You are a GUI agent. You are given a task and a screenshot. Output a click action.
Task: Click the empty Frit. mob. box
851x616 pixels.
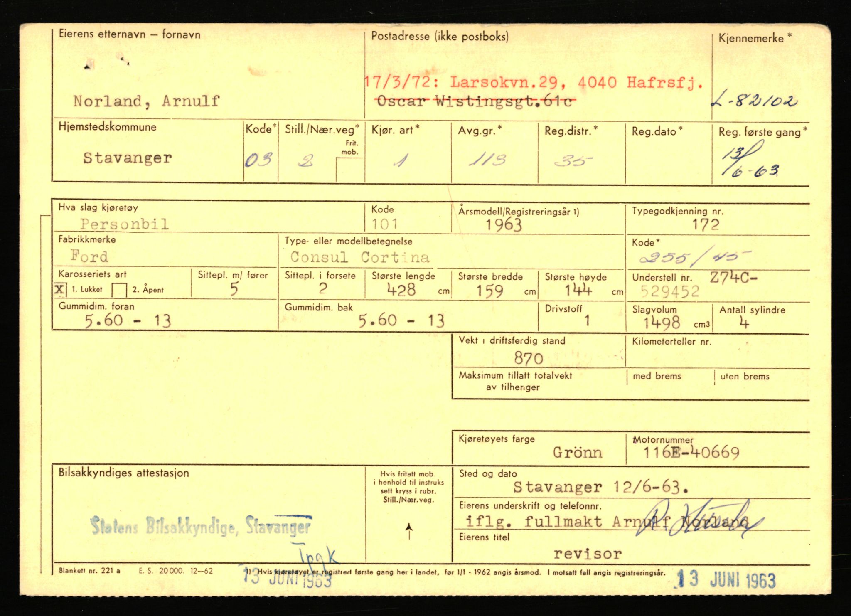click(x=350, y=170)
